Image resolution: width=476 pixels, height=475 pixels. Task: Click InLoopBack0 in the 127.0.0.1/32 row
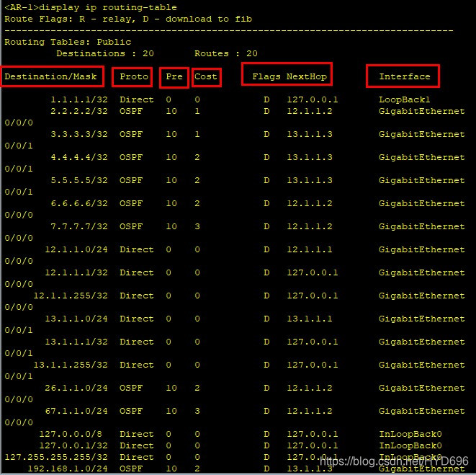(410, 445)
